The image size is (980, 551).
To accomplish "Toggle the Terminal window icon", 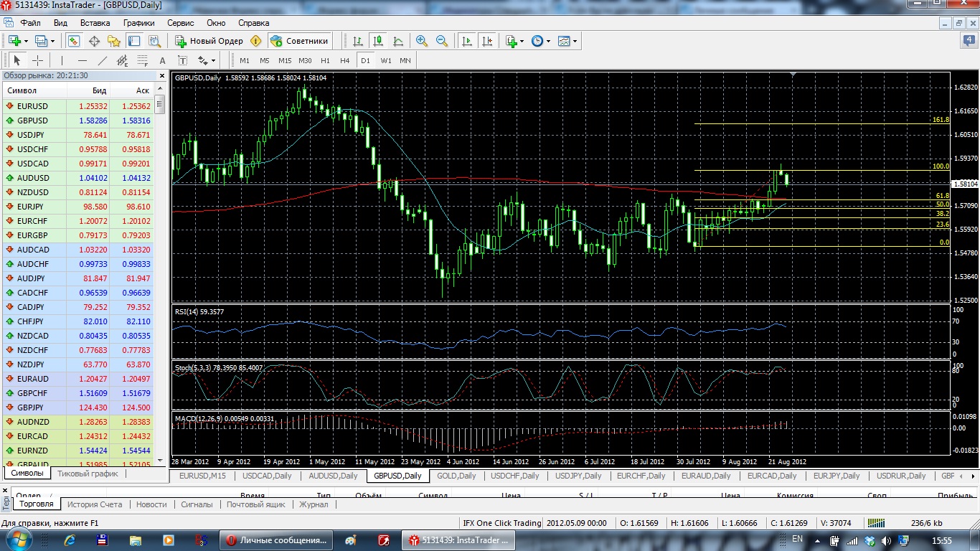I will [133, 41].
